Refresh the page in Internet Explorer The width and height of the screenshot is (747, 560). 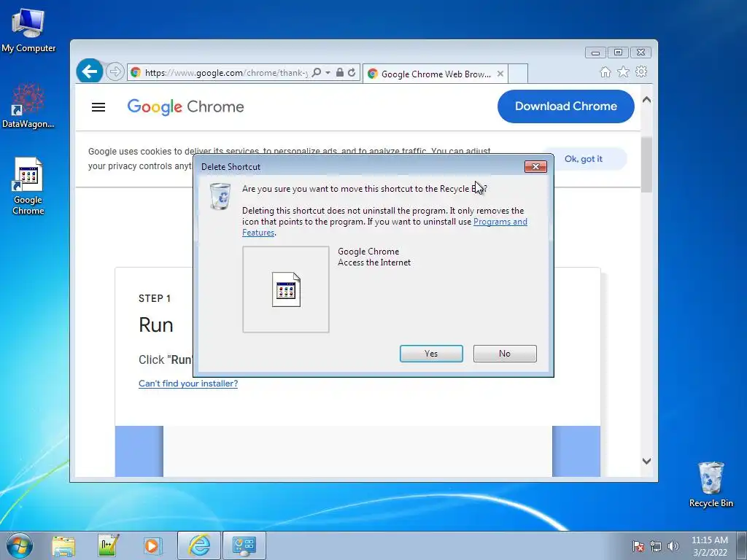[x=352, y=72]
